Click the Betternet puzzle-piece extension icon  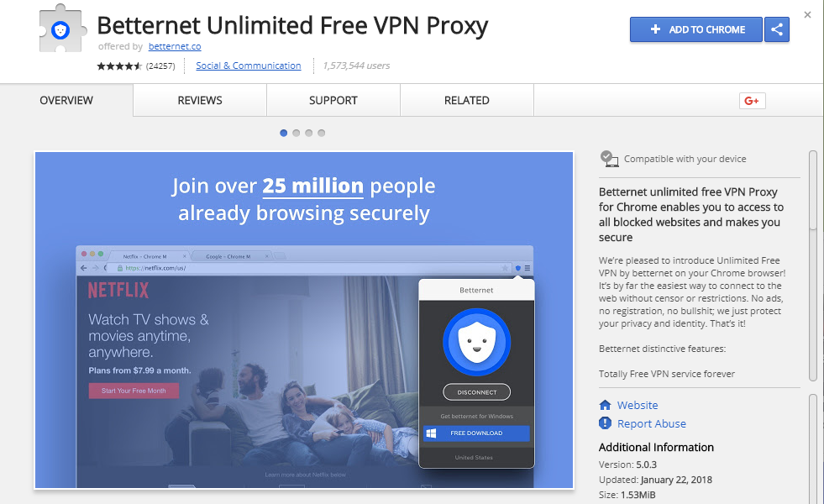coord(62,29)
